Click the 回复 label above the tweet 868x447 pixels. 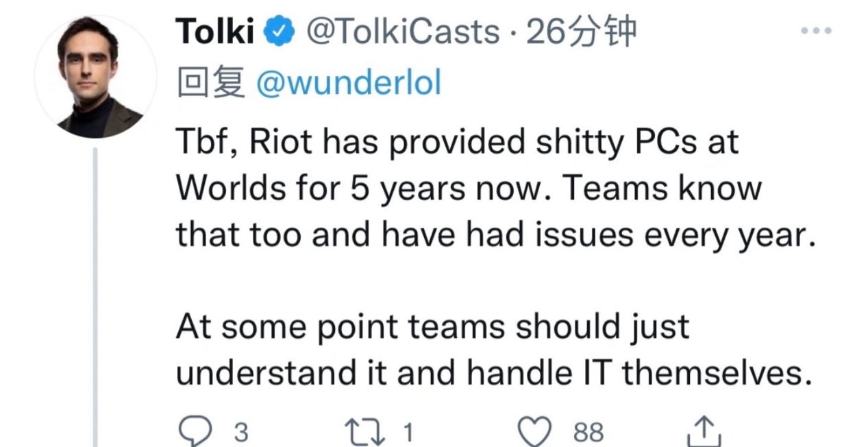click(210, 84)
